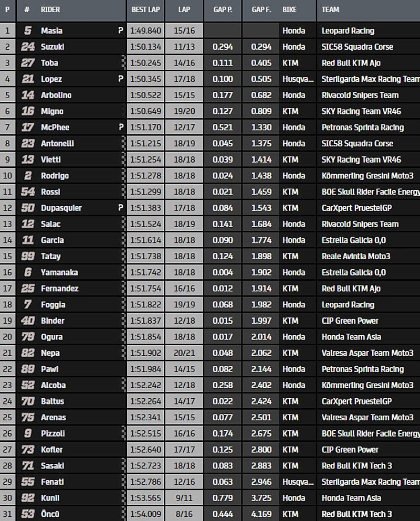Viewport: 420px width, 521px height.
Task: Click the TEAM column header
Action: (330, 9)
